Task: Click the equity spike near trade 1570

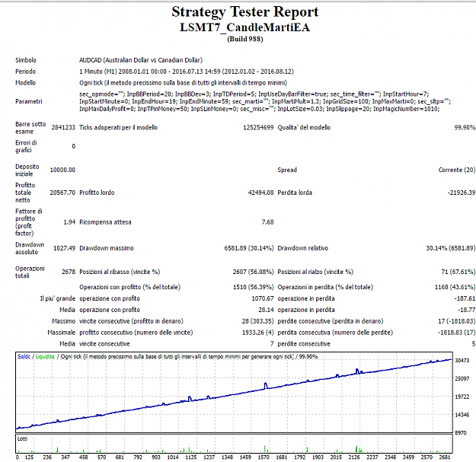Action: click(x=266, y=386)
